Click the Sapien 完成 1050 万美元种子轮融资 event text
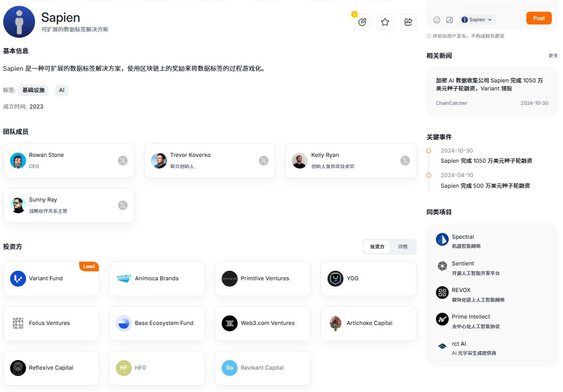The height and width of the screenshot is (392, 563). pyautogui.click(x=486, y=161)
